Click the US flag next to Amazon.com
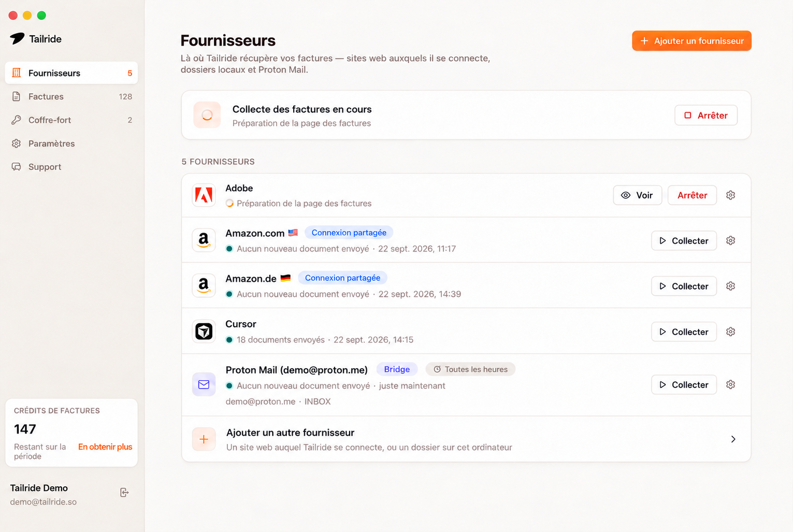The height and width of the screenshot is (532, 793). click(x=293, y=233)
